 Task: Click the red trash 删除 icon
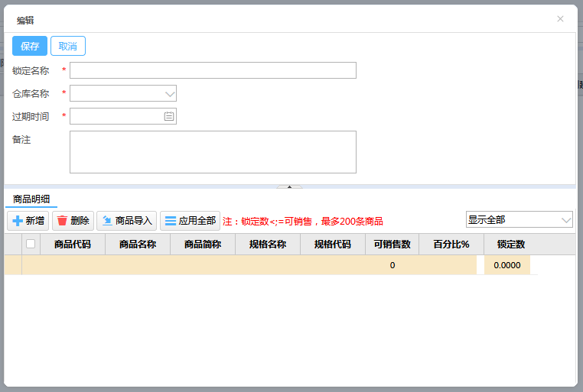point(62,221)
